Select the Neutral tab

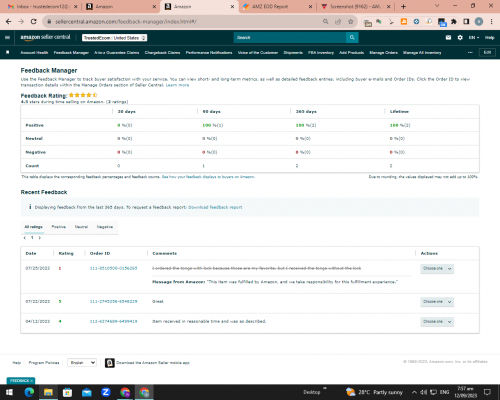coord(81,227)
